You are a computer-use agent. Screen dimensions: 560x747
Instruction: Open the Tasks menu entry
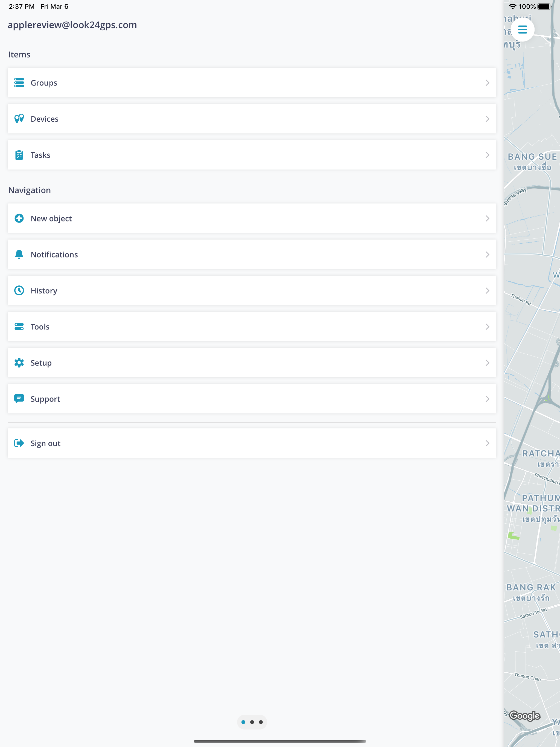pyautogui.click(x=252, y=155)
